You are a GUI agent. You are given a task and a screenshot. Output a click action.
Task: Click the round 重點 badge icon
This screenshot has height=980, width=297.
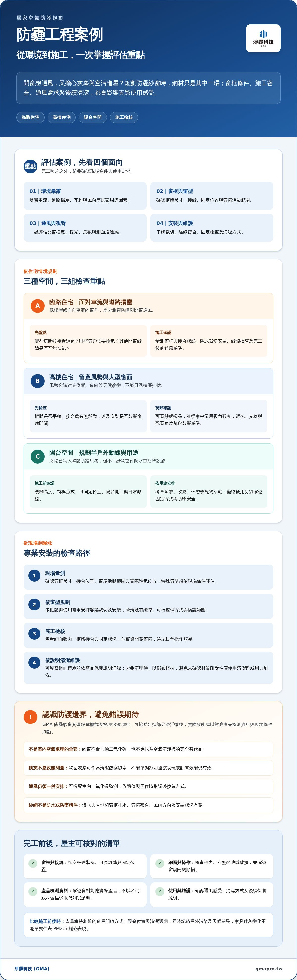pyautogui.click(x=30, y=166)
